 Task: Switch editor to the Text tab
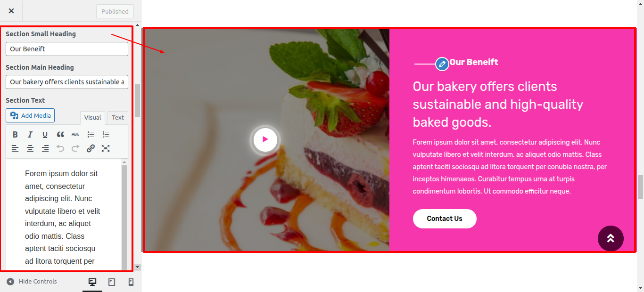[118, 118]
